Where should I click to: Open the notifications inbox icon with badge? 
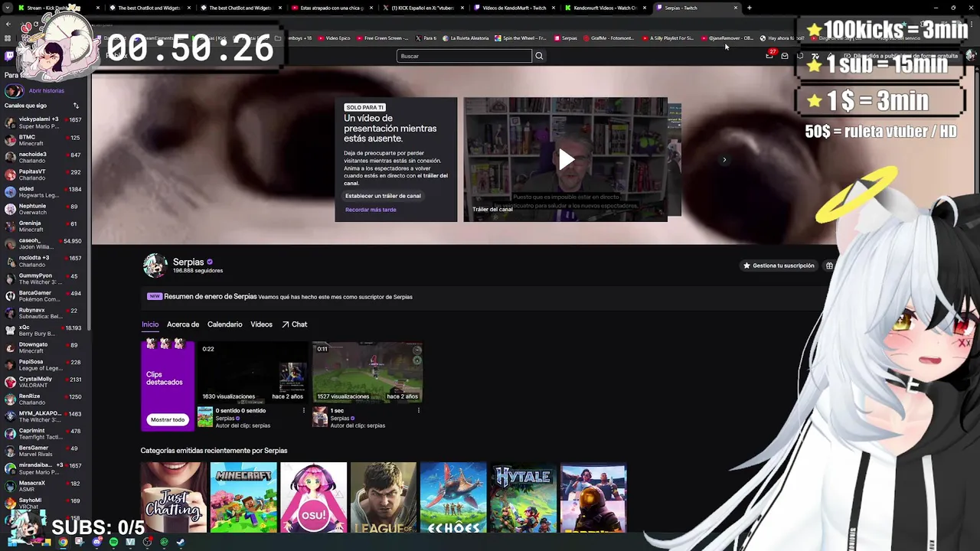770,55
